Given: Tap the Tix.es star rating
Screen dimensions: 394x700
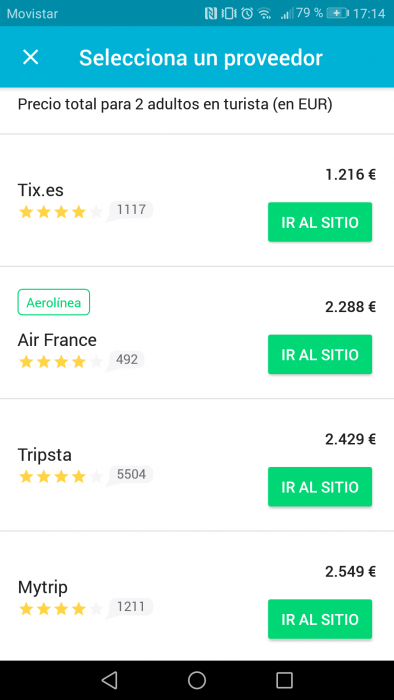Looking at the screenshot, I should click(61, 212).
